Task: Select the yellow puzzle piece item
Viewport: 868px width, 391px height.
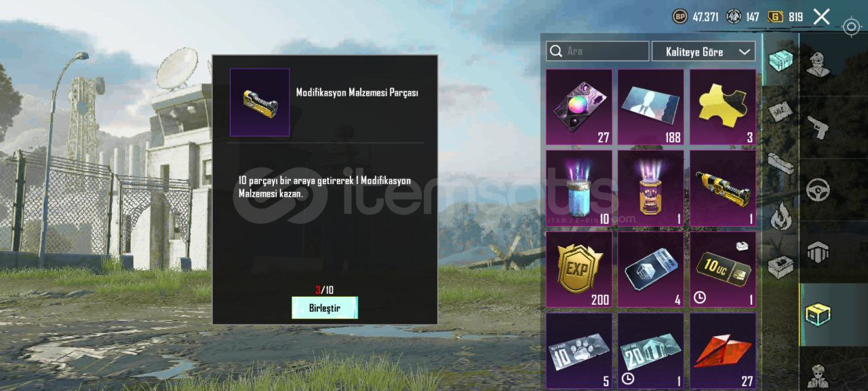Action: point(723,107)
